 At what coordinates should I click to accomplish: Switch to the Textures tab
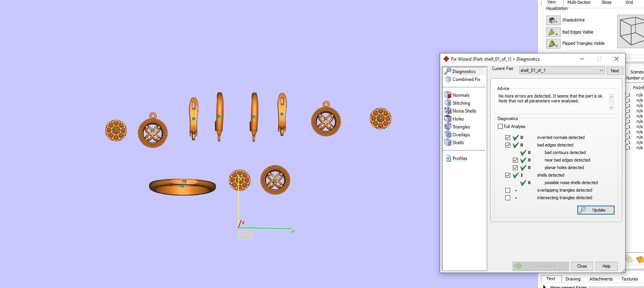coord(629,279)
